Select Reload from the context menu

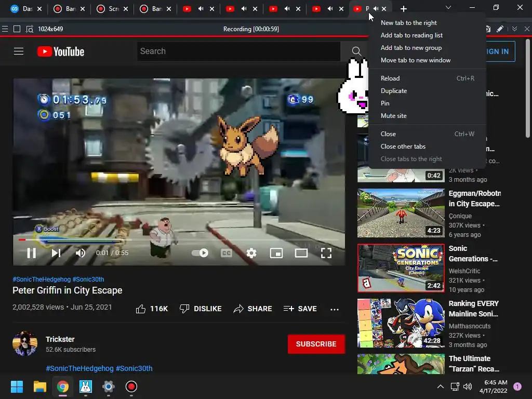pyautogui.click(x=427, y=78)
